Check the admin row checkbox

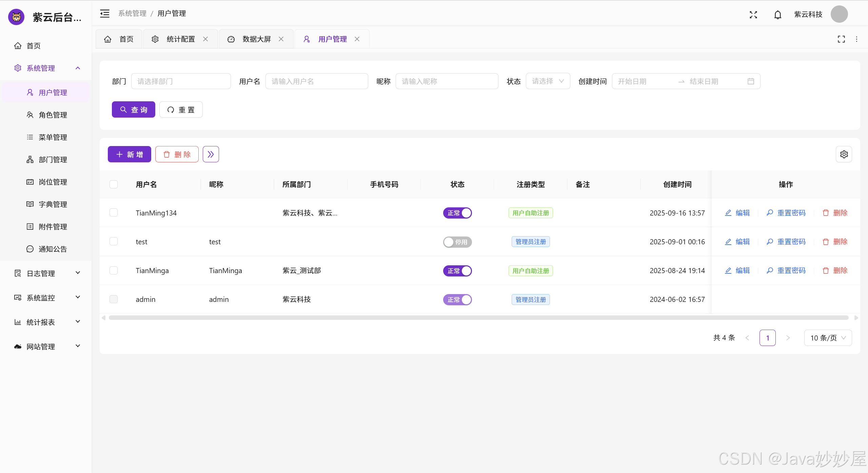point(114,299)
